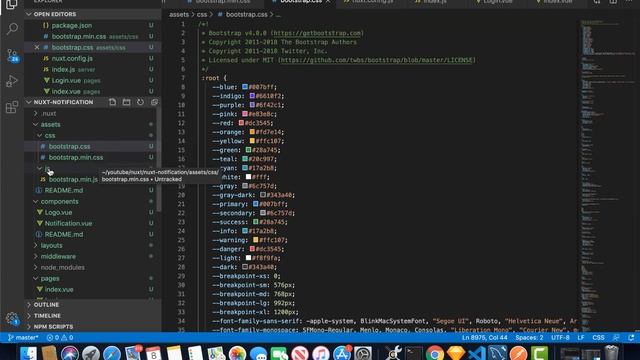Expand the layouts folder

(x=51, y=245)
